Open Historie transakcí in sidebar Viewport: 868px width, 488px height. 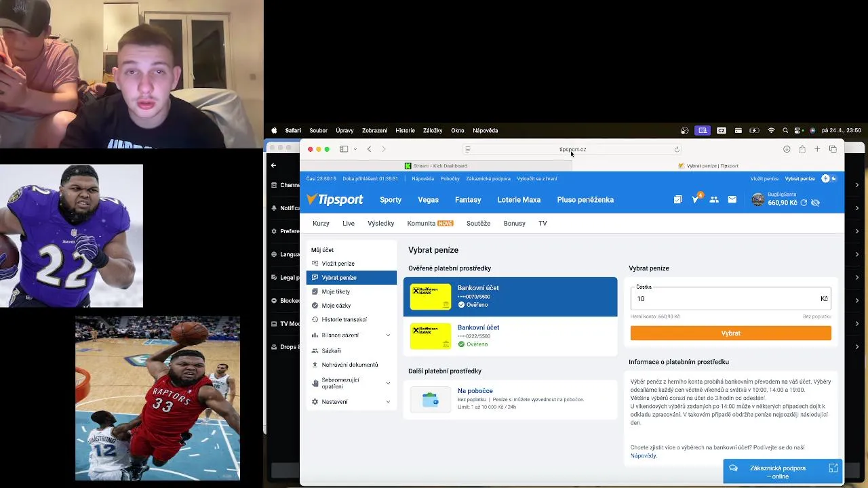(351, 319)
